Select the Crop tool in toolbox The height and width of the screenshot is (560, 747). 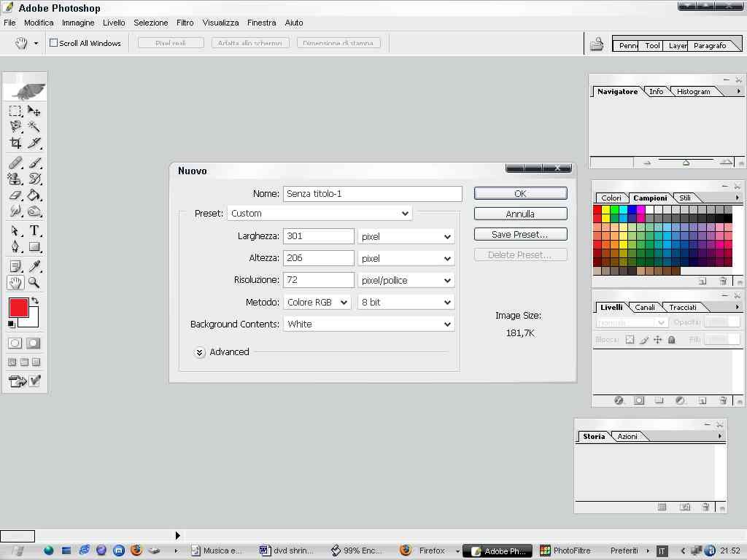point(15,144)
